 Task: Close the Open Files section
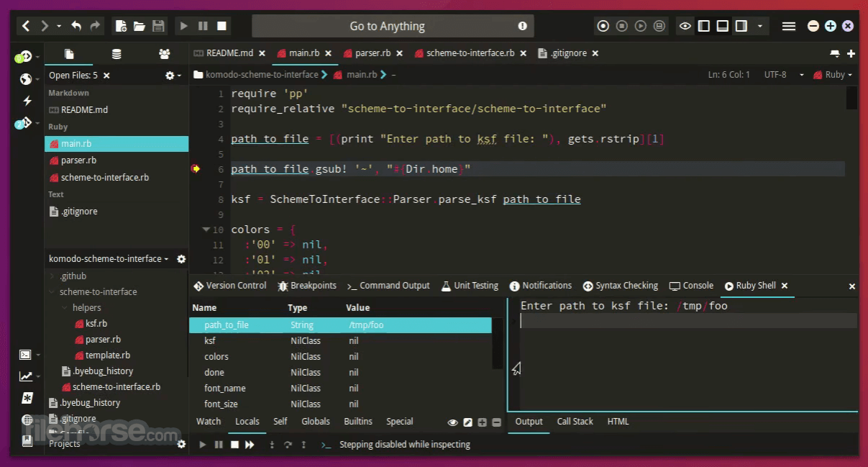(106, 75)
